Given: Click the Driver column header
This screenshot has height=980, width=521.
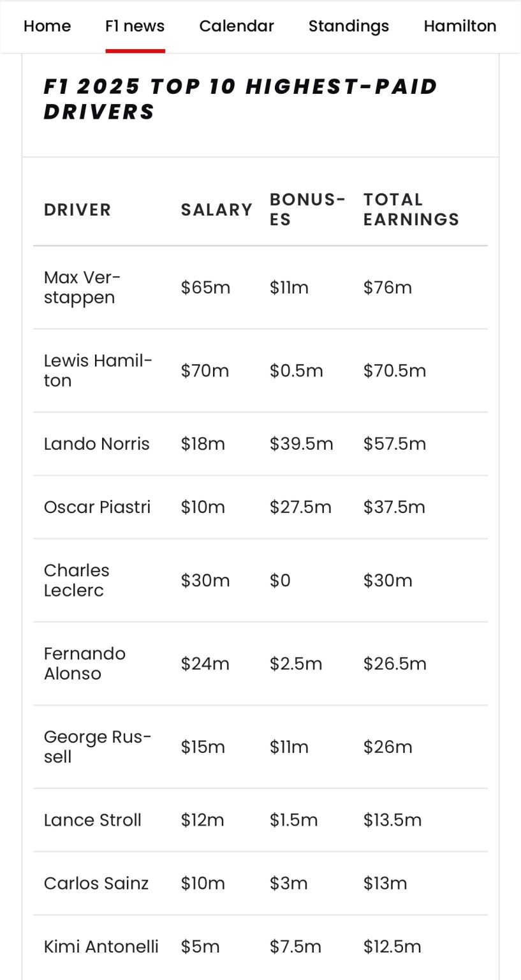Looking at the screenshot, I should [77, 210].
